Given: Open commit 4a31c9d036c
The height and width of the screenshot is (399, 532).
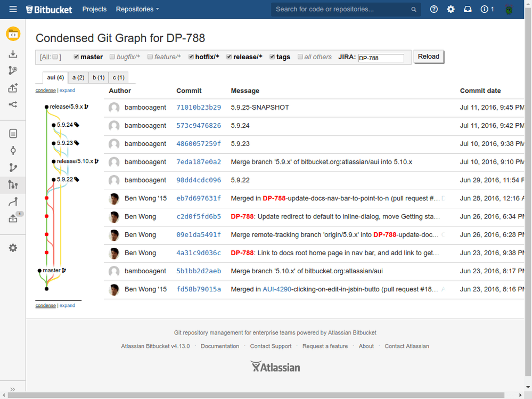Looking at the screenshot, I should pyautogui.click(x=199, y=253).
